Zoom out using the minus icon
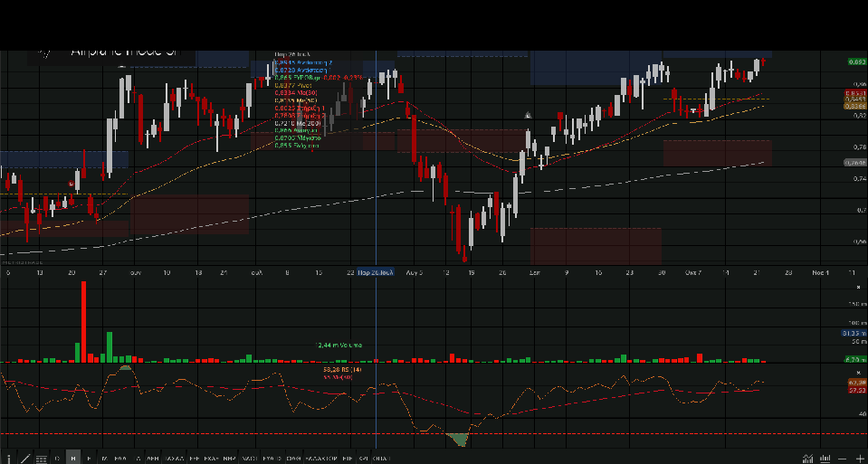Screen dimensions: 868x464 pos(843,459)
